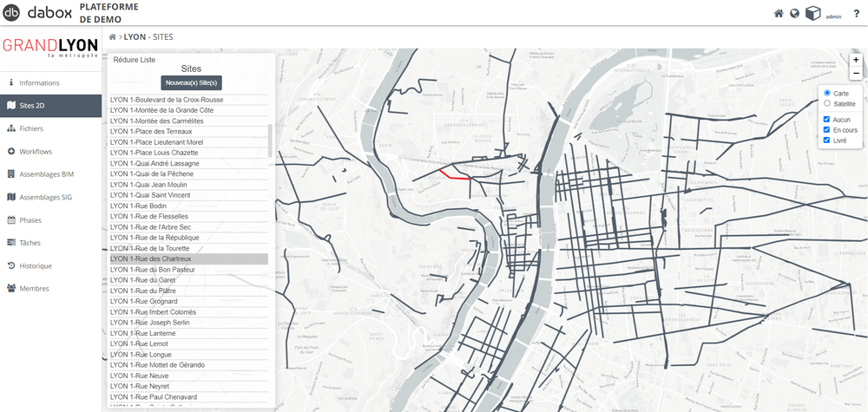Open the help question mark icon
This screenshot has width=868, height=412.
[857, 14]
